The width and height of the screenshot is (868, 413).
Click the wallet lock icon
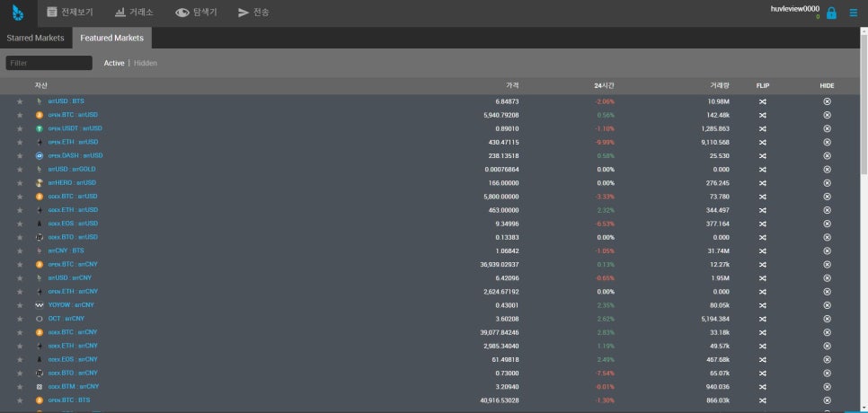pos(831,13)
